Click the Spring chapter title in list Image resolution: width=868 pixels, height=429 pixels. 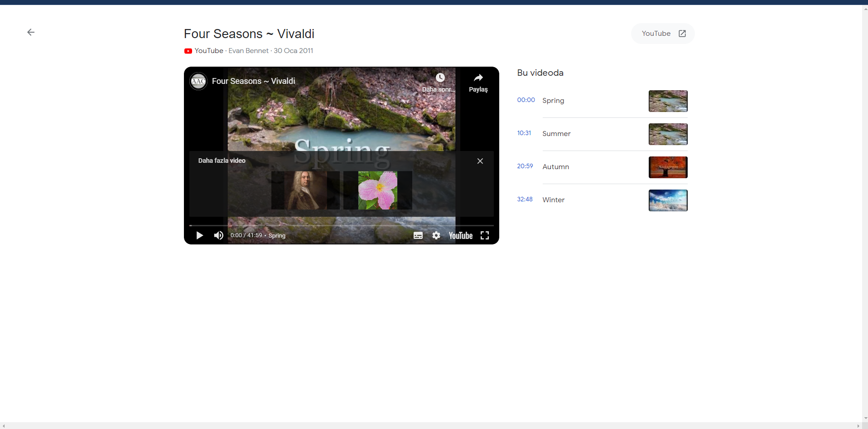click(553, 101)
